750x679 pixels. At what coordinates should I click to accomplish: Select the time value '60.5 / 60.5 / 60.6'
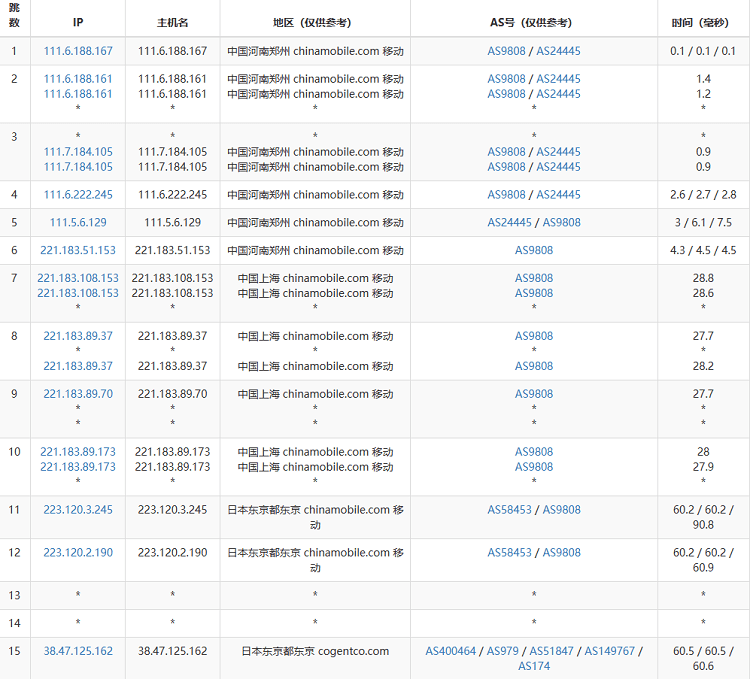(x=703, y=658)
